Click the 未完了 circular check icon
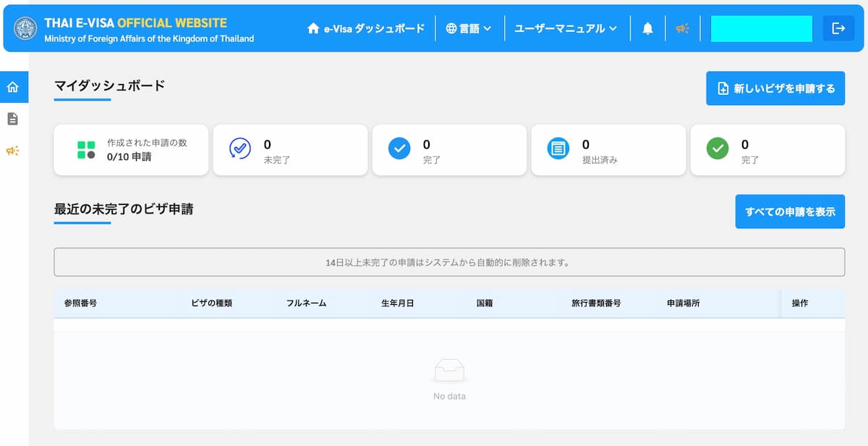 click(240, 148)
